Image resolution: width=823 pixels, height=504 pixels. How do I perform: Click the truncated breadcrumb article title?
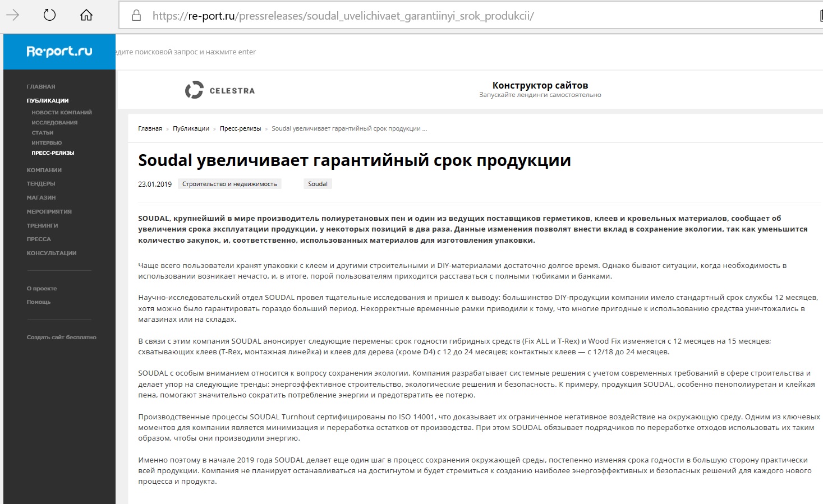coord(350,128)
